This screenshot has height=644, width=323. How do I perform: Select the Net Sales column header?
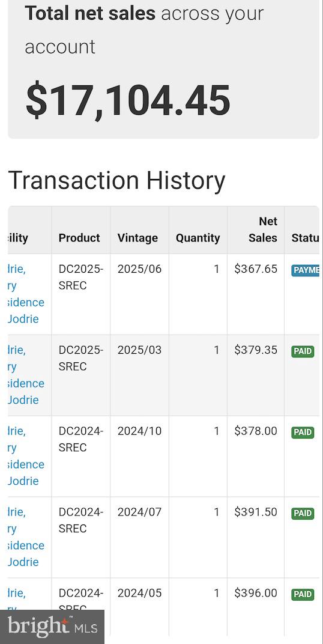(263, 229)
